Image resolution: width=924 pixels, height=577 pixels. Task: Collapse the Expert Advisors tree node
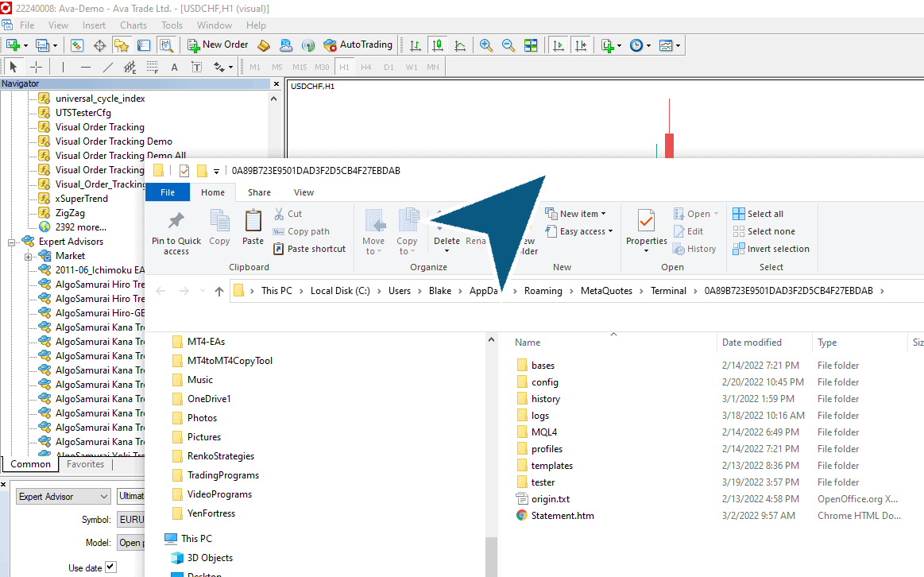pyautogui.click(x=11, y=242)
